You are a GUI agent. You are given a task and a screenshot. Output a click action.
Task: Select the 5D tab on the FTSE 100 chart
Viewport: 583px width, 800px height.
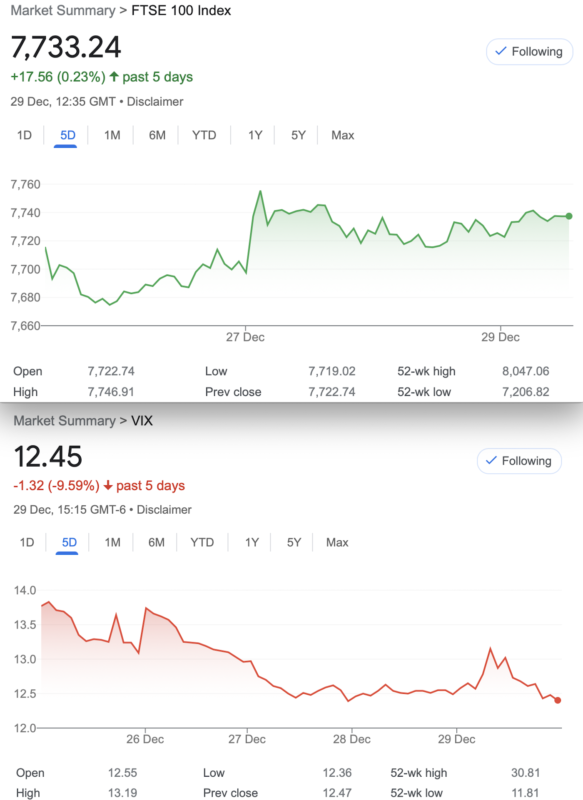point(68,135)
